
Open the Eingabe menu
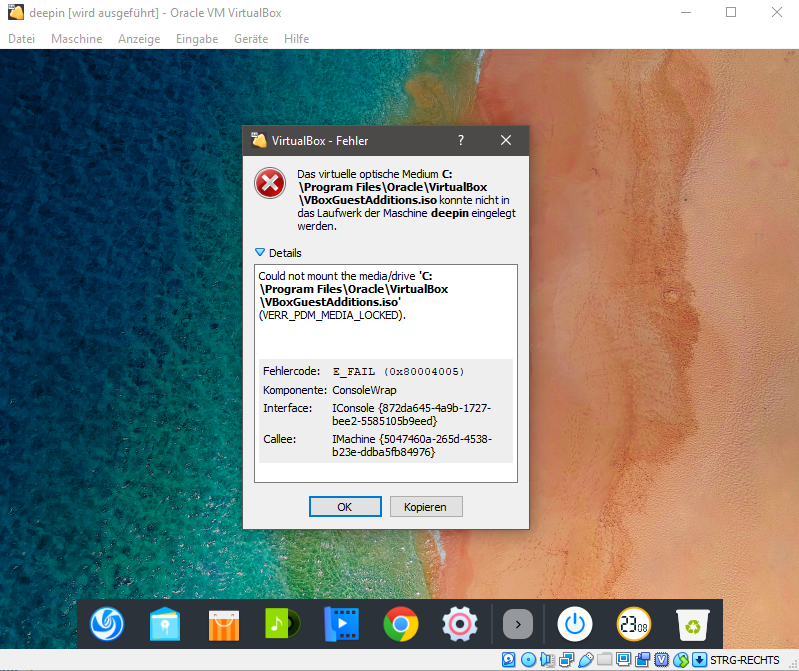pos(197,39)
